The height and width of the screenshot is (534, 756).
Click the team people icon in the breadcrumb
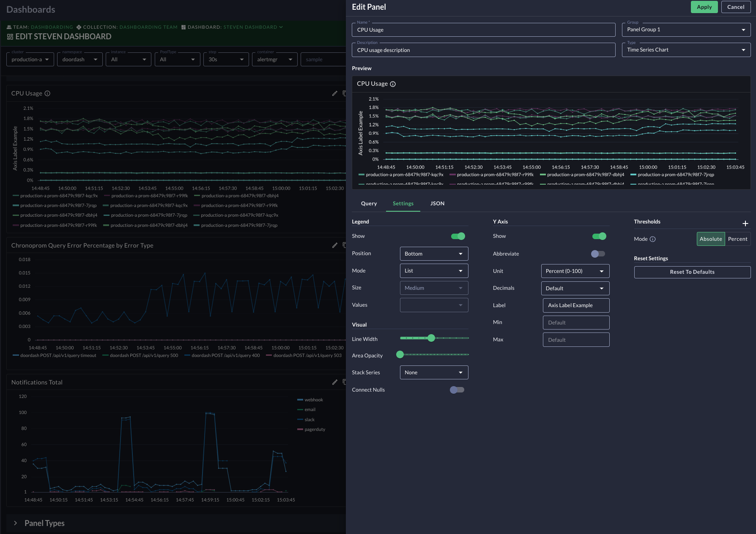9,27
